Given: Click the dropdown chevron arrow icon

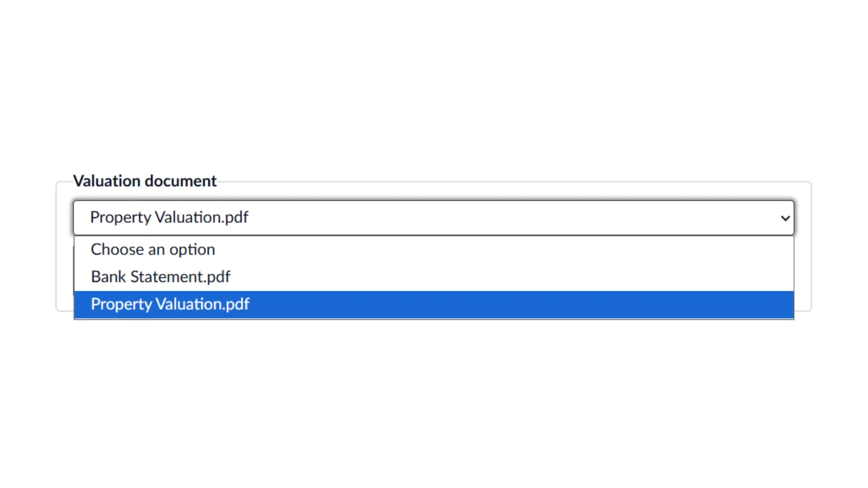Looking at the screenshot, I should coord(784,218).
